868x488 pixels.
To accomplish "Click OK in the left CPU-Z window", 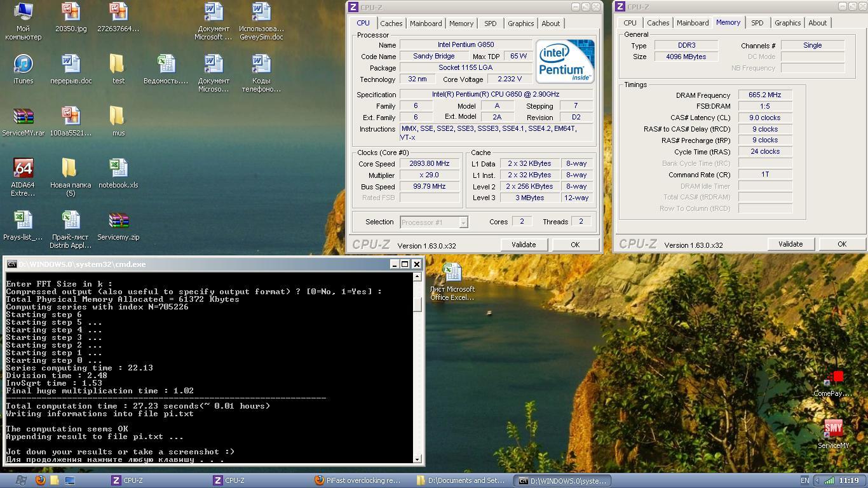I will 575,245.
